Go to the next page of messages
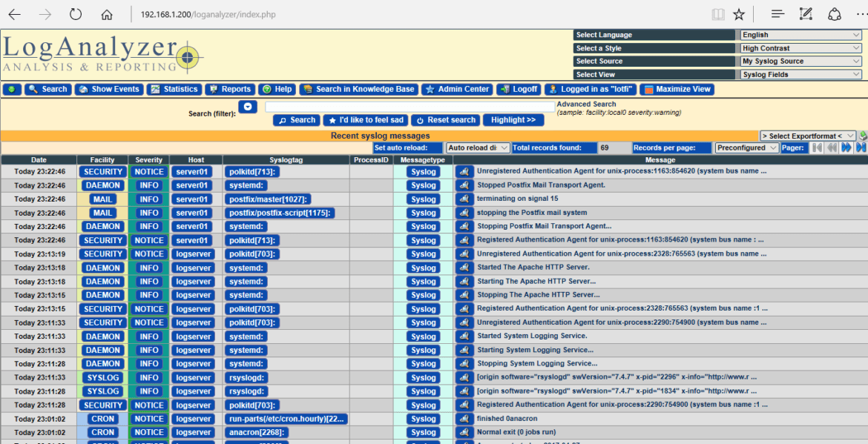 (x=848, y=148)
